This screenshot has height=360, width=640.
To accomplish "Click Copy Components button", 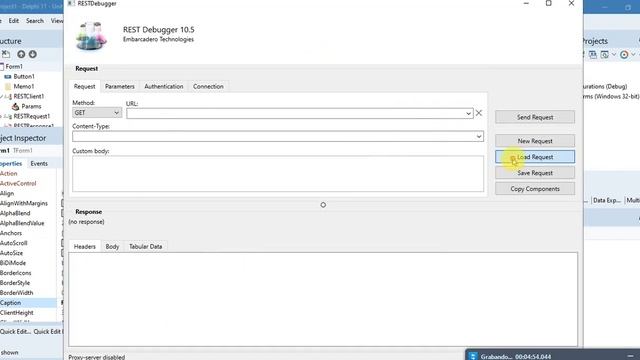I will (535, 189).
